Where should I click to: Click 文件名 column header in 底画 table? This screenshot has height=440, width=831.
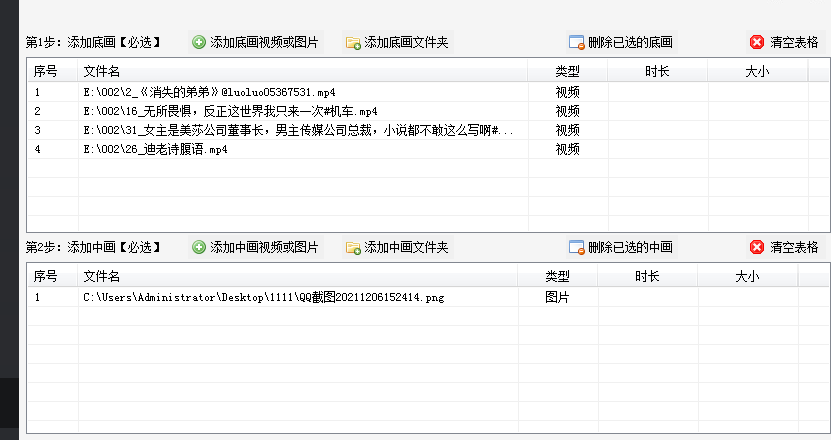tap(303, 72)
